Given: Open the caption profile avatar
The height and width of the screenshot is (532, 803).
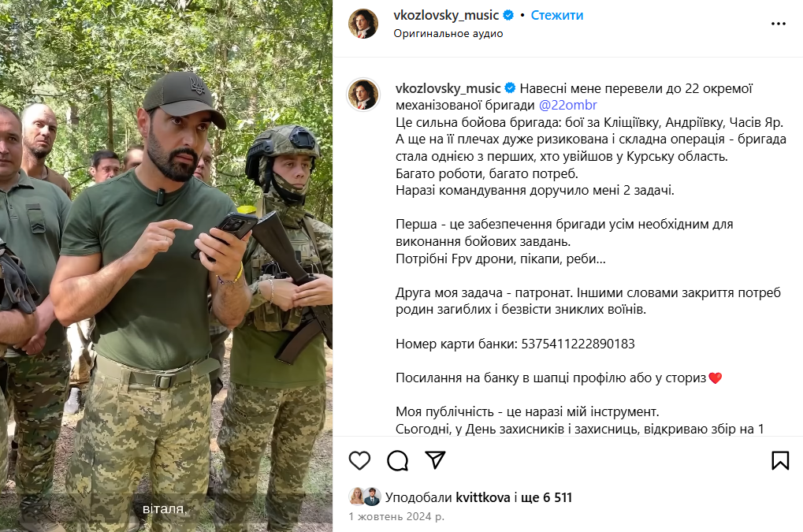Looking at the screenshot, I should (363, 95).
